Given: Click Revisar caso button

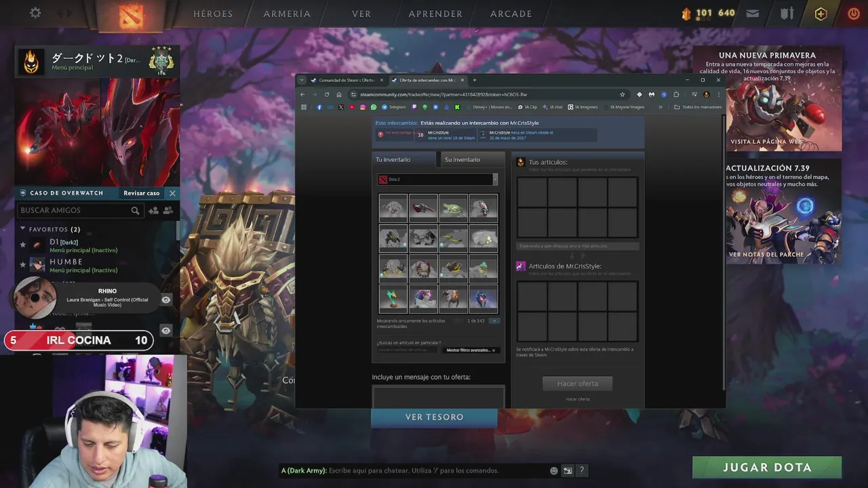Looking at the screenshot, I should 141,193.
